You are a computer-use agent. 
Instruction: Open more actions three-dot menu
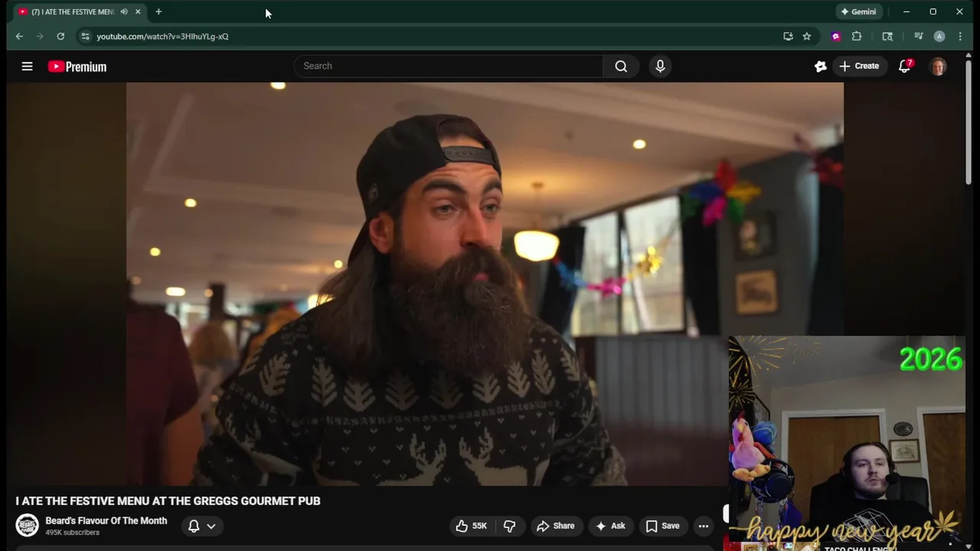pos(703,526)
